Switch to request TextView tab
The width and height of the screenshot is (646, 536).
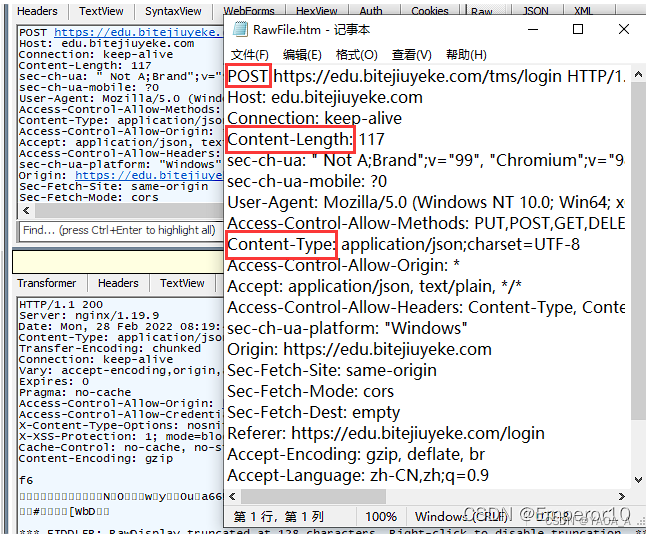click(x=101, y=11)
